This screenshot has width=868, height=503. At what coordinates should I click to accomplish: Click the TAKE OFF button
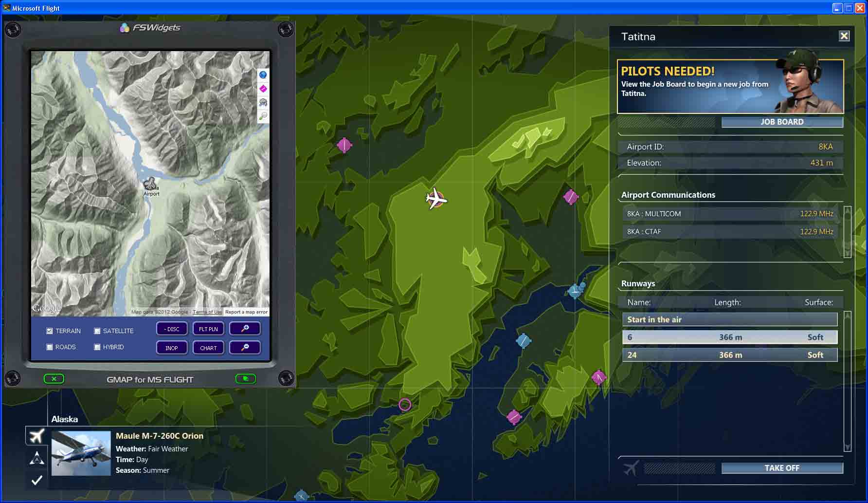(782, 468)
